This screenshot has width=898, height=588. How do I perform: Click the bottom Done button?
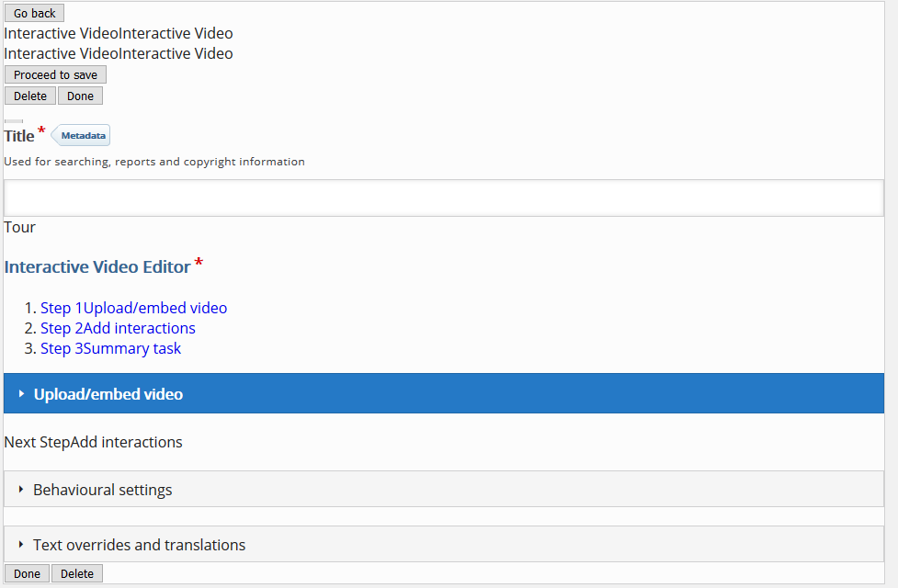(x=27, y=573)
